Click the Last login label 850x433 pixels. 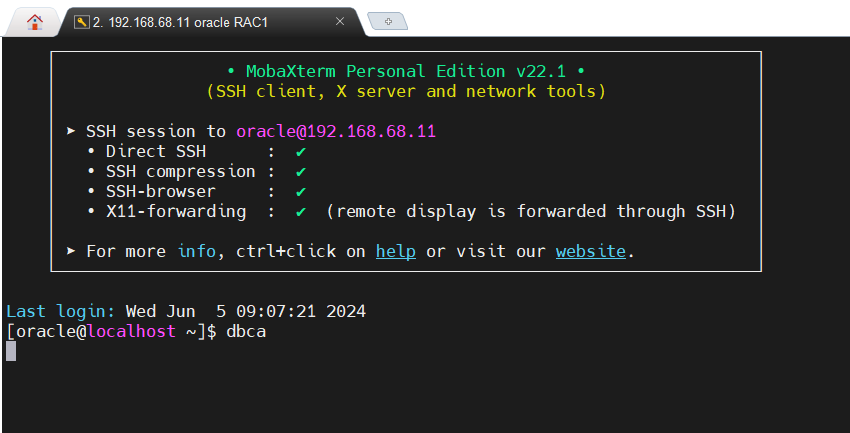coord(61,311)
